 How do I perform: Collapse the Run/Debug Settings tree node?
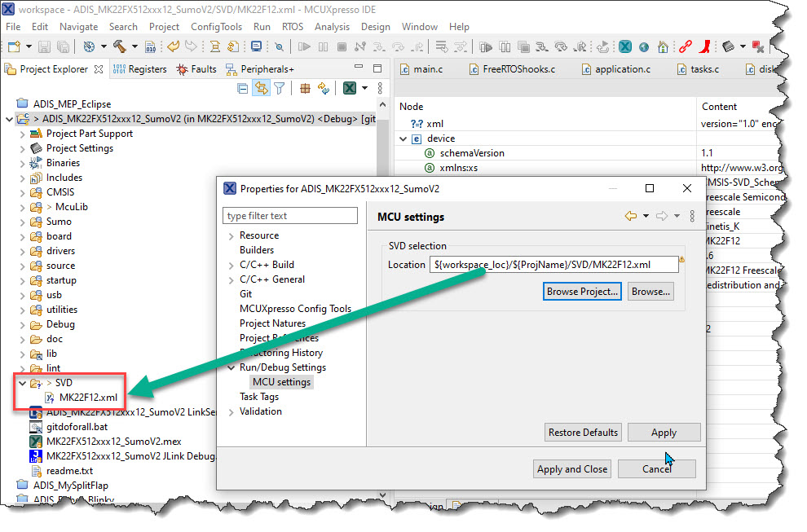click(x=232, y=367)
